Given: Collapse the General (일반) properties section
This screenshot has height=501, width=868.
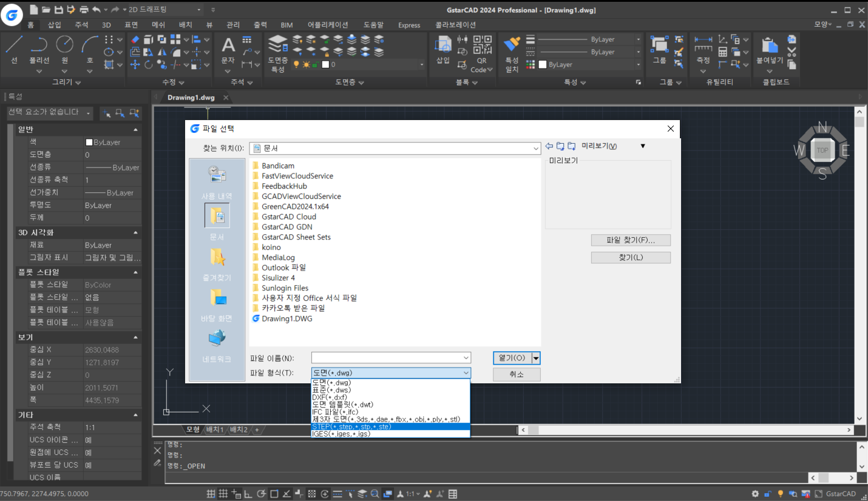Looking at the screenshot, I should click(135, 130).
